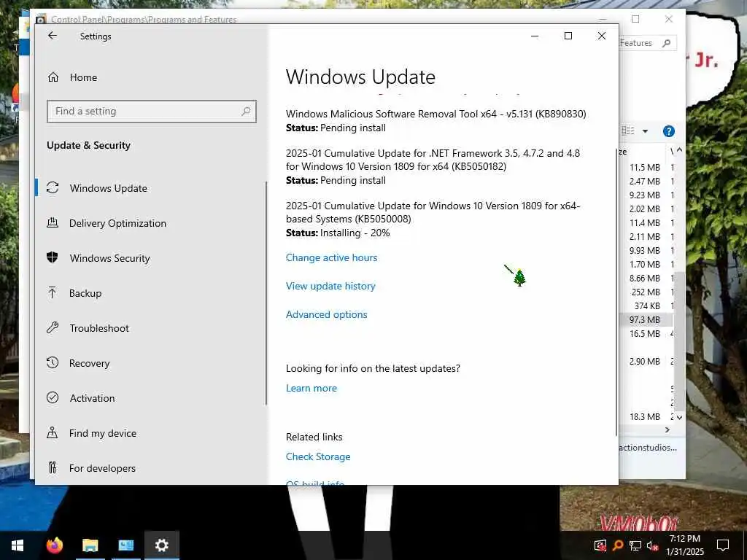This screenshot has height=560, width=747.
Task: Open the Action Center notifications icon
Action: tap(723, 545)
